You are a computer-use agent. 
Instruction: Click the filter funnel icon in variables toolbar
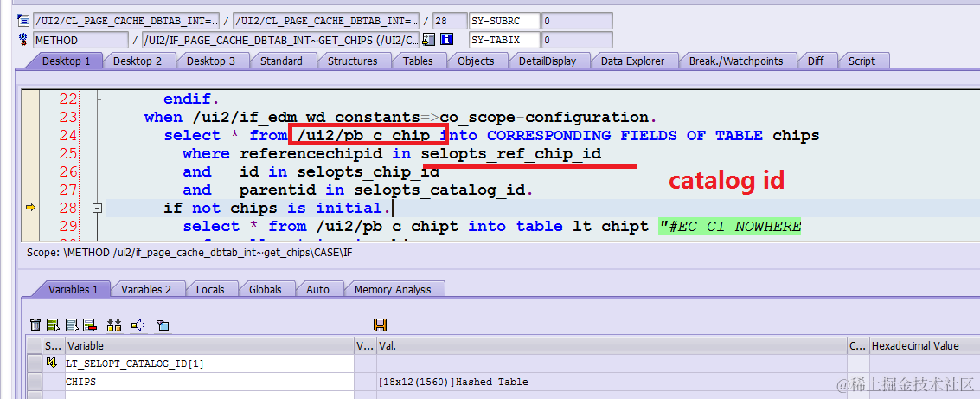click(x=163, y=325)
